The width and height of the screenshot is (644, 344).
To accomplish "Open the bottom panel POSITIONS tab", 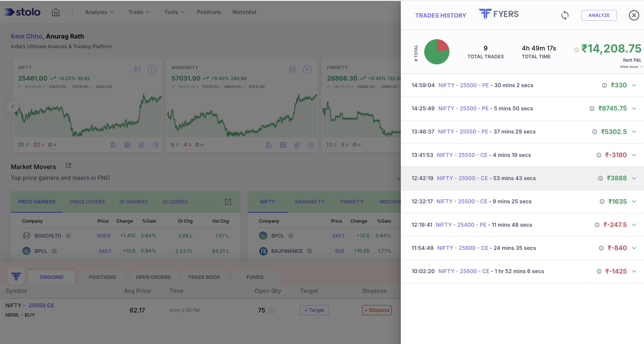I will click(102, 277).
